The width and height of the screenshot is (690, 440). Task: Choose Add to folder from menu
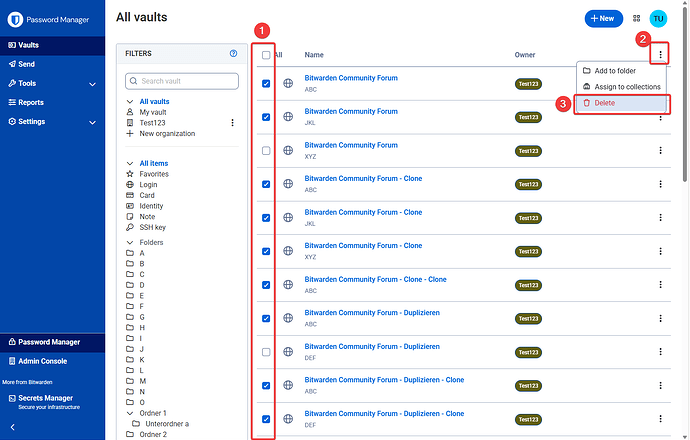pyautogui.click(x=621, y=70)
